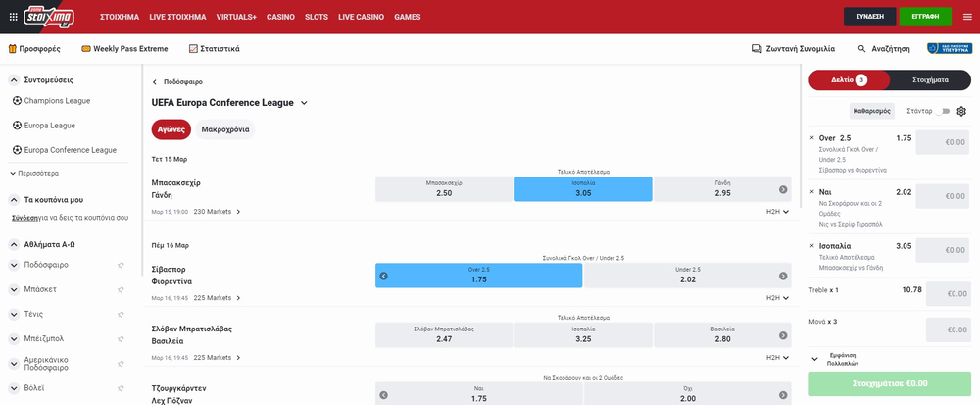The height and width of the screenshot is (405, 980).
Task: Remove Ισοπαλία selection from slip
Action: [811, 245]
